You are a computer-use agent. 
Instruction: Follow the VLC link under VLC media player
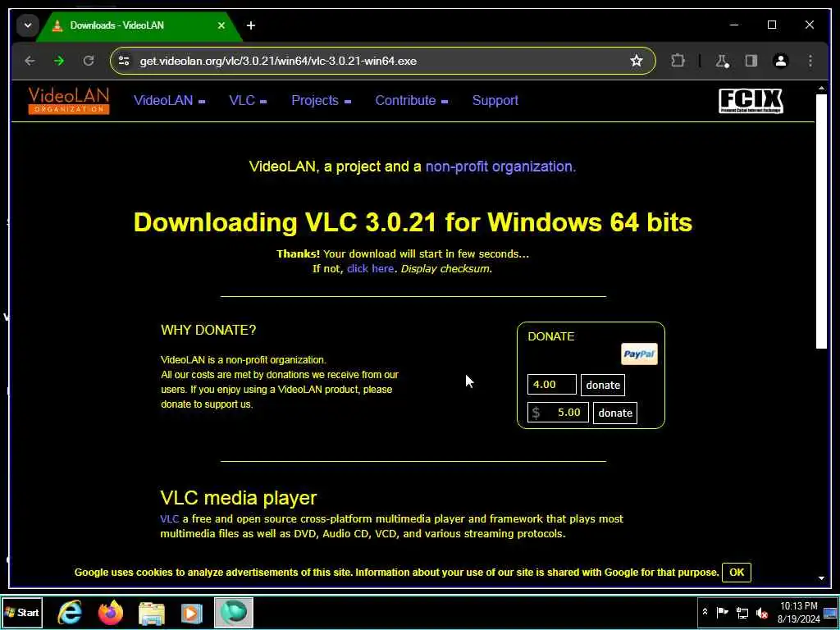tap(169, 518)
